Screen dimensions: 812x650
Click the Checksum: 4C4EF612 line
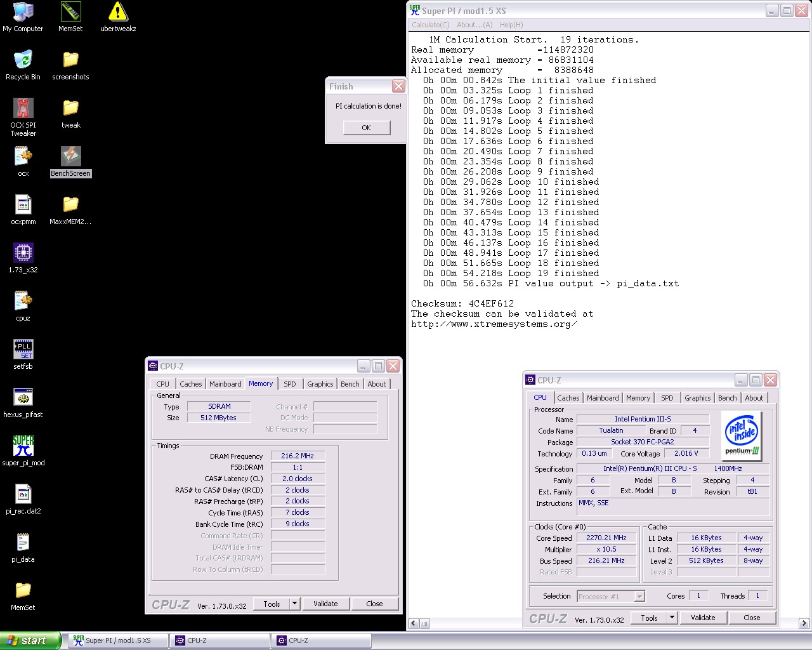462,303
